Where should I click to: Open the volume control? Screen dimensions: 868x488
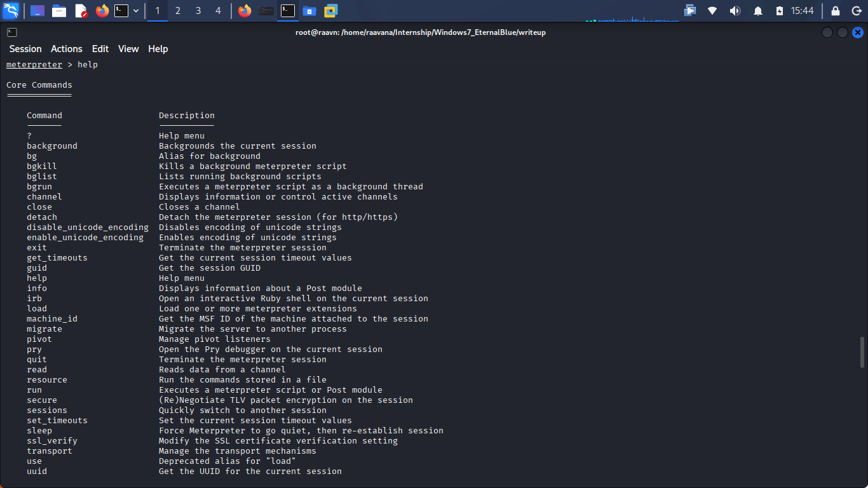coord(735,11)
